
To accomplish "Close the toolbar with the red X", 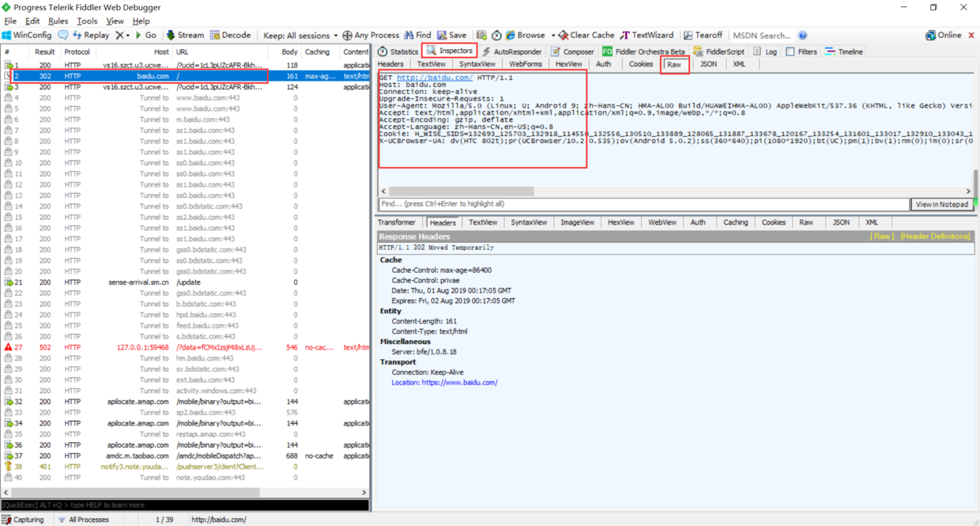I will coord(971,36).
